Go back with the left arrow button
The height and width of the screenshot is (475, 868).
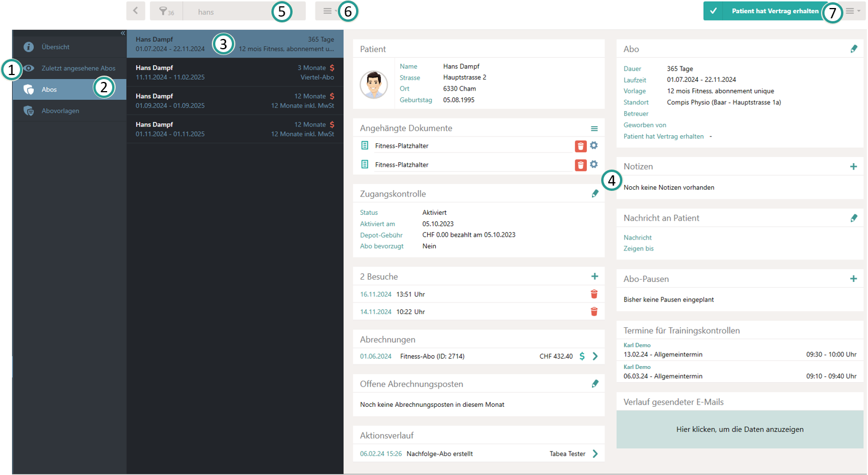(x=136, y=11)
